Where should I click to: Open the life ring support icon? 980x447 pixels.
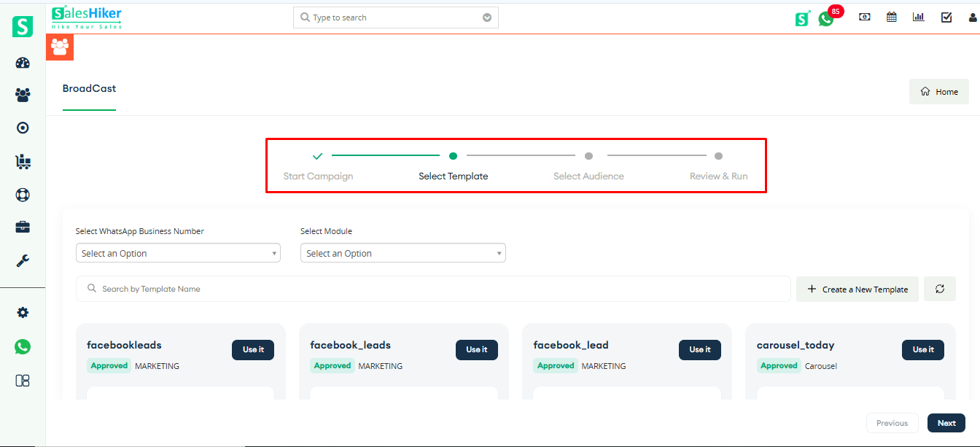(x=23, y=195)
